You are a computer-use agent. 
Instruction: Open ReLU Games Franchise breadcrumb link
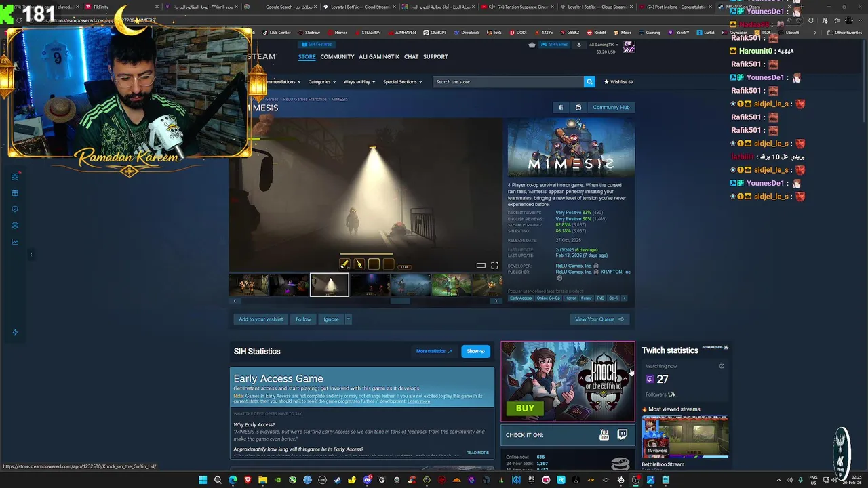[x=304, y=99]
